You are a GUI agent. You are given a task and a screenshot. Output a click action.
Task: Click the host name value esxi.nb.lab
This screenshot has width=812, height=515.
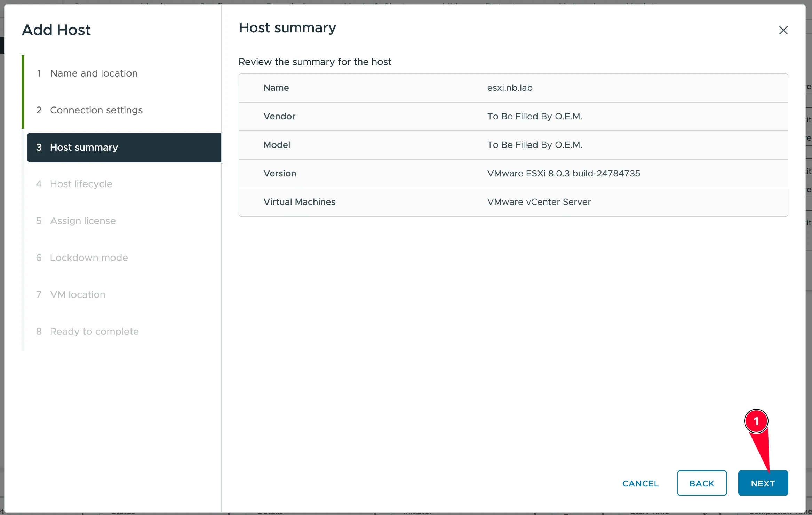point(510,88)
